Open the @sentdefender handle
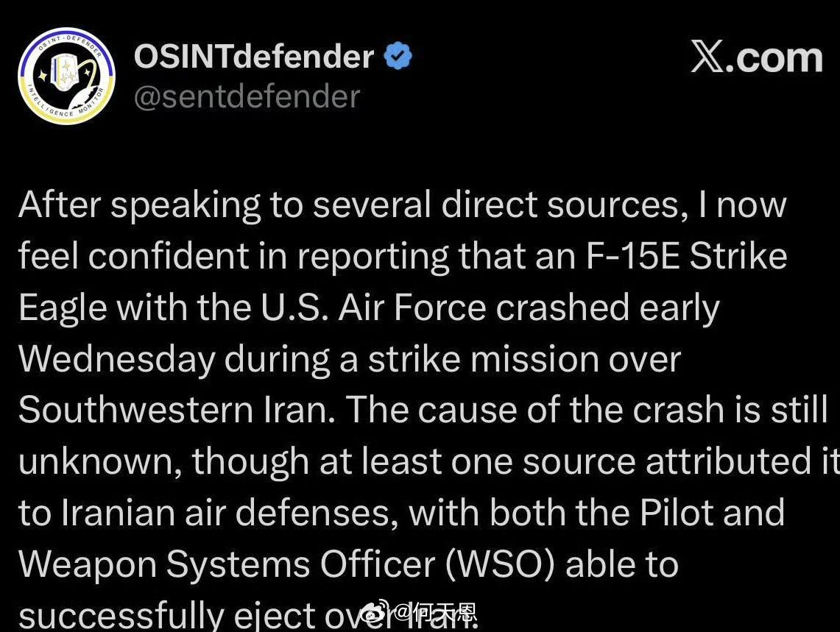Viewport: 840px width, 632px height. (247, 96)
